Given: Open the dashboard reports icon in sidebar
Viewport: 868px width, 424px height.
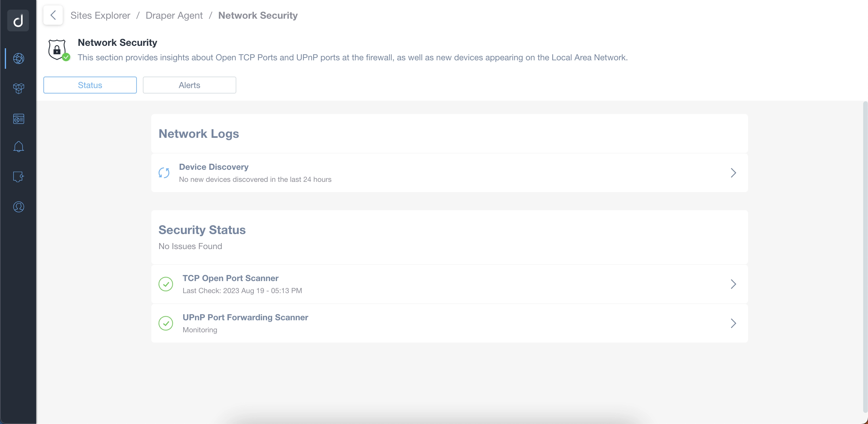Looking at the screenshot, I should [18, 119].
